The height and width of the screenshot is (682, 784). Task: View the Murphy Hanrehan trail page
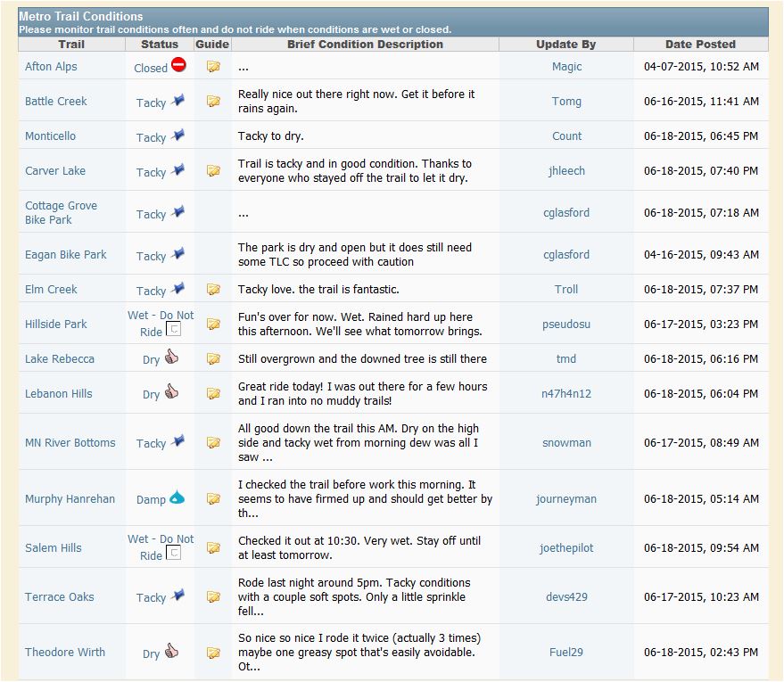(70, 498)
